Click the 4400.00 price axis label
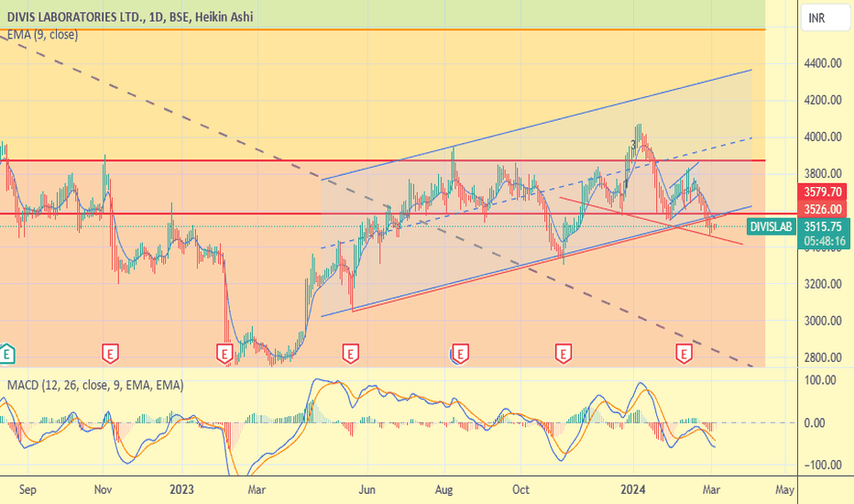The width and height of the screenshot is (854, 504). pyautogui.click(x=823, y=63)
